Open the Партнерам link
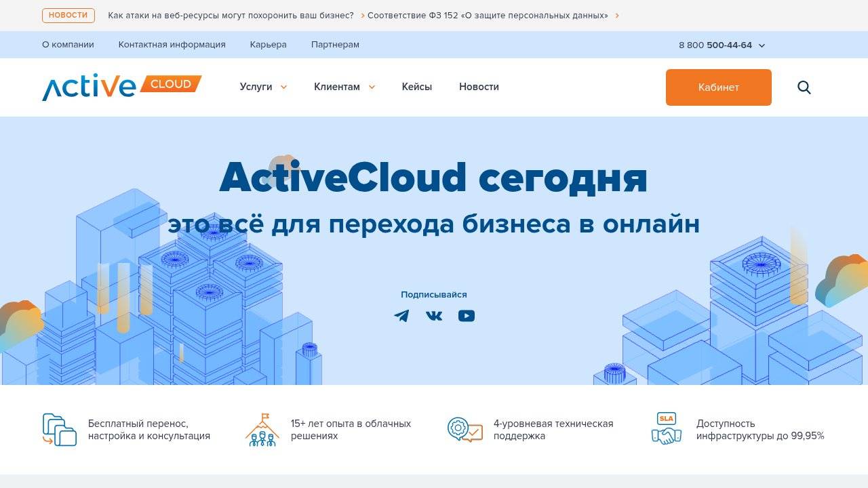The height and width of the screenshot is (488, 868). tap(335, 45)
